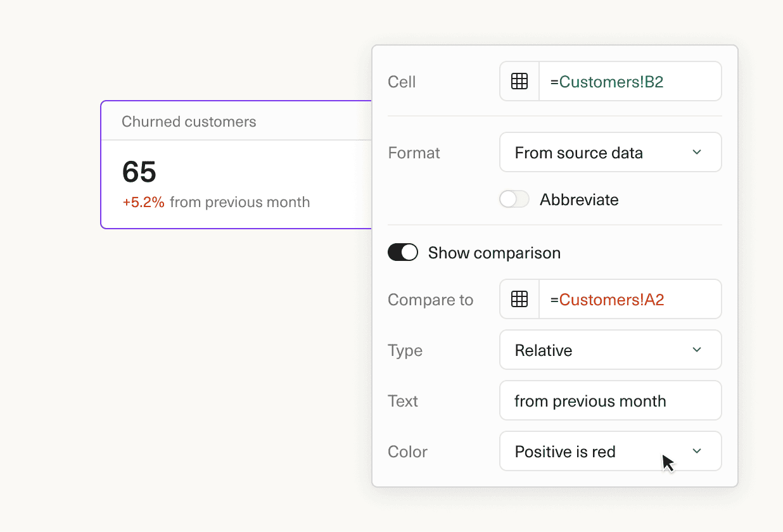This screenshot has width=783, height=532.
Task: Click the Color dropdown chevron
Action: (x=696, y=451)
